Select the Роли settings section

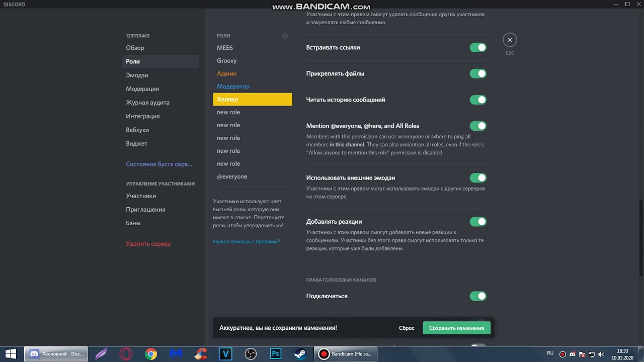pyautogui.click(x=160, y=61)
